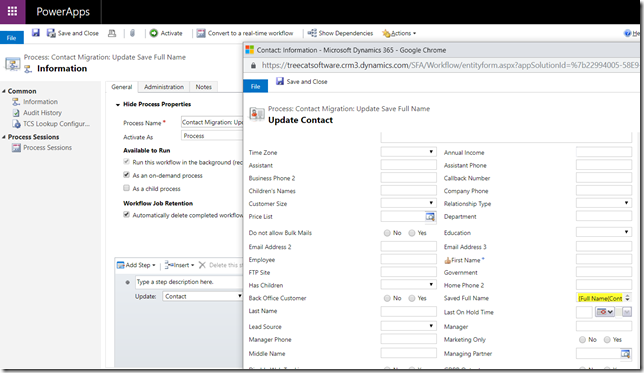Activate the workflow using Activate button
Image resolution: width=644 pixels, height=373 pixels.
tap(166, 33)
